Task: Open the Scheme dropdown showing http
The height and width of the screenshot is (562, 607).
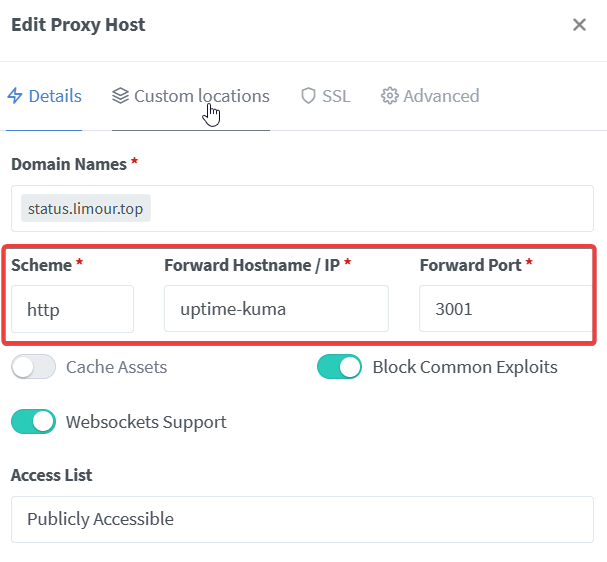Action: click(x=72, y=309)
